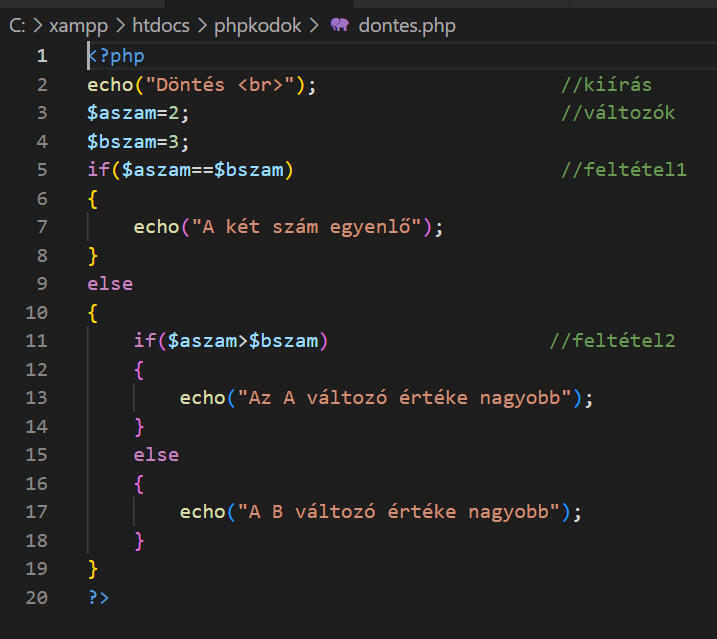Click the "A két szám egyenlő" string
The image size is (717, 639).
tap(311, 227)
